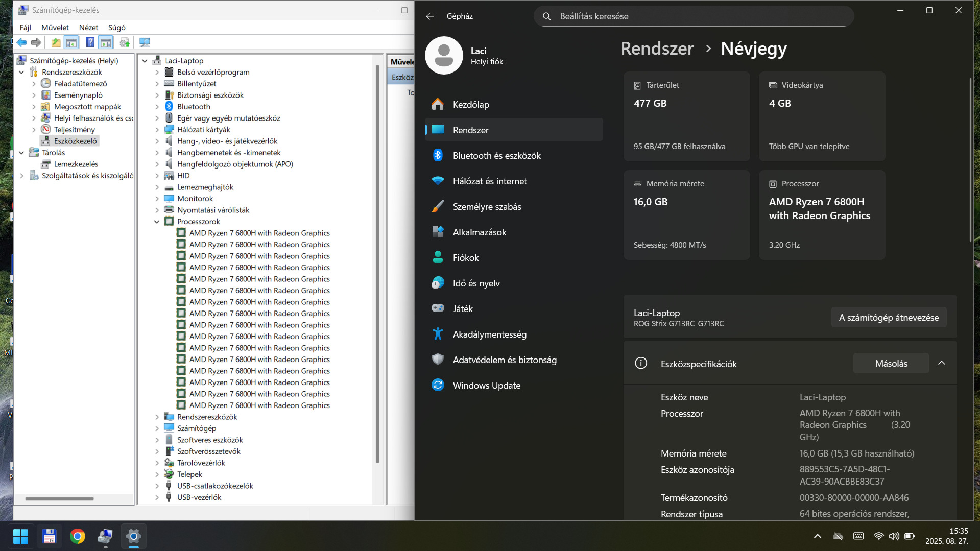Click the left tree horizontal scrollbar
Viewport: 980px width, 551px height.
(x=59, y=499)
